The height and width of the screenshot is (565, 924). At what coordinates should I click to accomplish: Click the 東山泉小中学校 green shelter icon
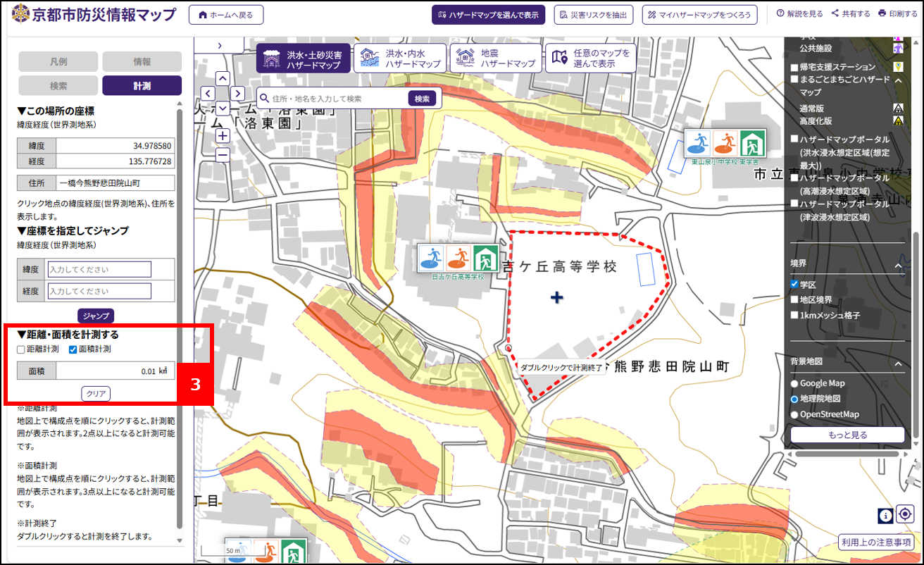[x=752, y=142]
